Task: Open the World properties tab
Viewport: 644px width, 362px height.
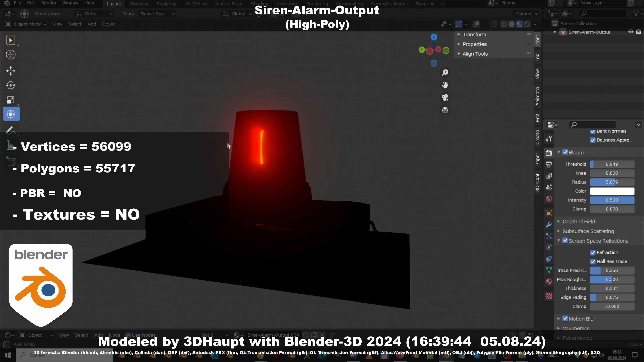Action: click(549, 199)
